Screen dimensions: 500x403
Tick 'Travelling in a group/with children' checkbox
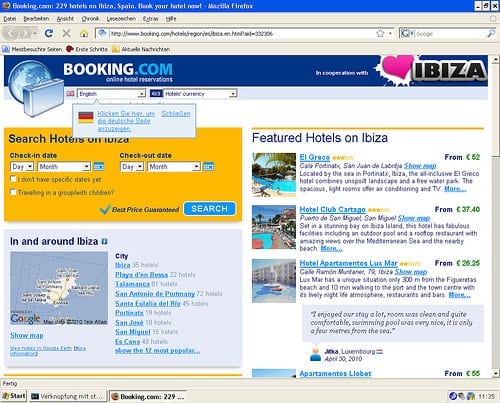13,192
